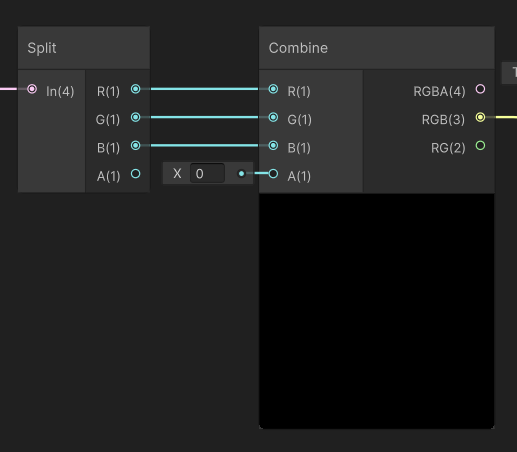Click the 'RG(2)' label on Combine node
Viewport: 517px width, 452px height.
point(448,148)
